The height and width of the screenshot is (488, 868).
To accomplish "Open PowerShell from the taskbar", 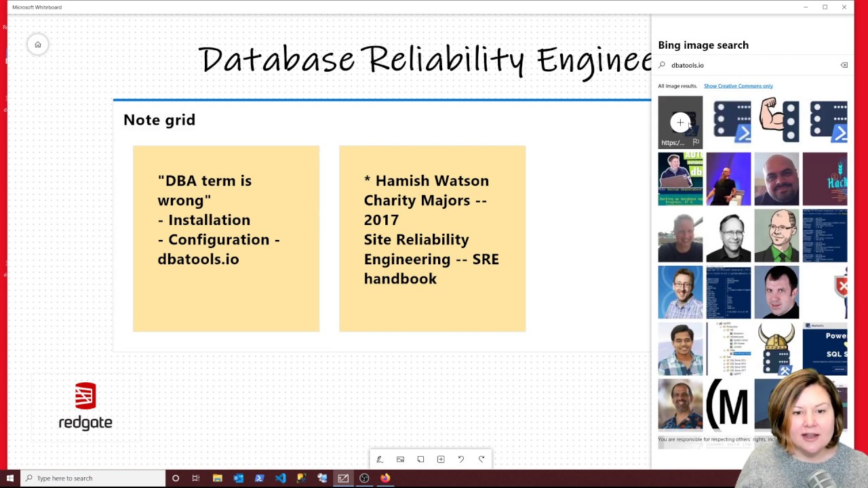I will (259, 478).
